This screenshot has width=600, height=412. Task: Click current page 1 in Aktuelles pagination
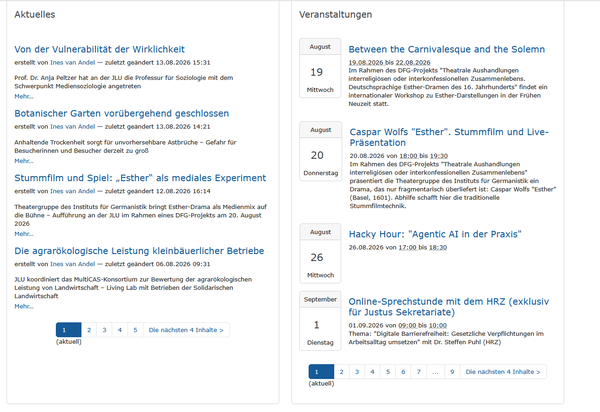tap(68, 330)
